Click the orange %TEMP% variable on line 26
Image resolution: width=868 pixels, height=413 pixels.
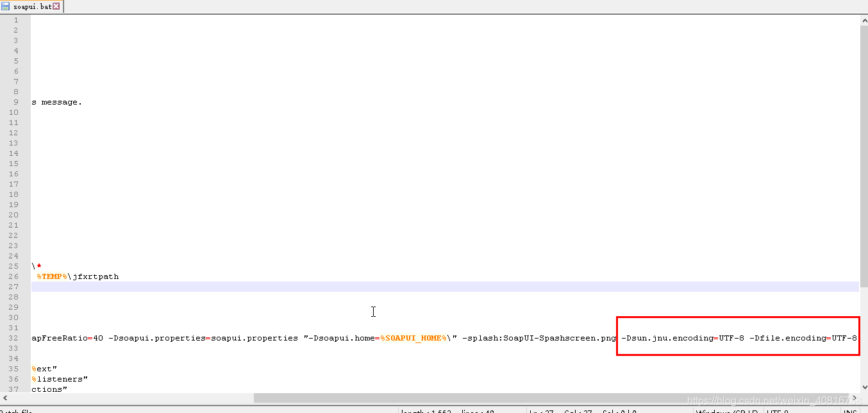pyautogui.click(x=52, y=276)
